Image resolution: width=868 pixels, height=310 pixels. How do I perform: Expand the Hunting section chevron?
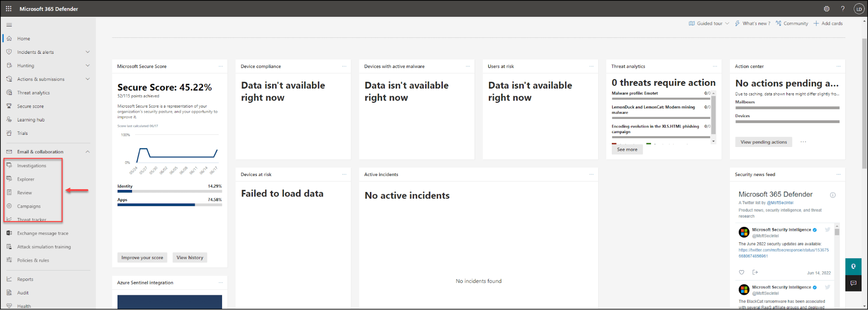pos(88,65)
